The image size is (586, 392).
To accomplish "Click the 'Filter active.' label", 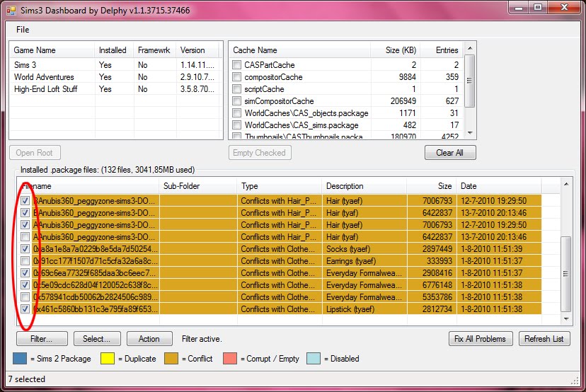I will pos(202,339).
